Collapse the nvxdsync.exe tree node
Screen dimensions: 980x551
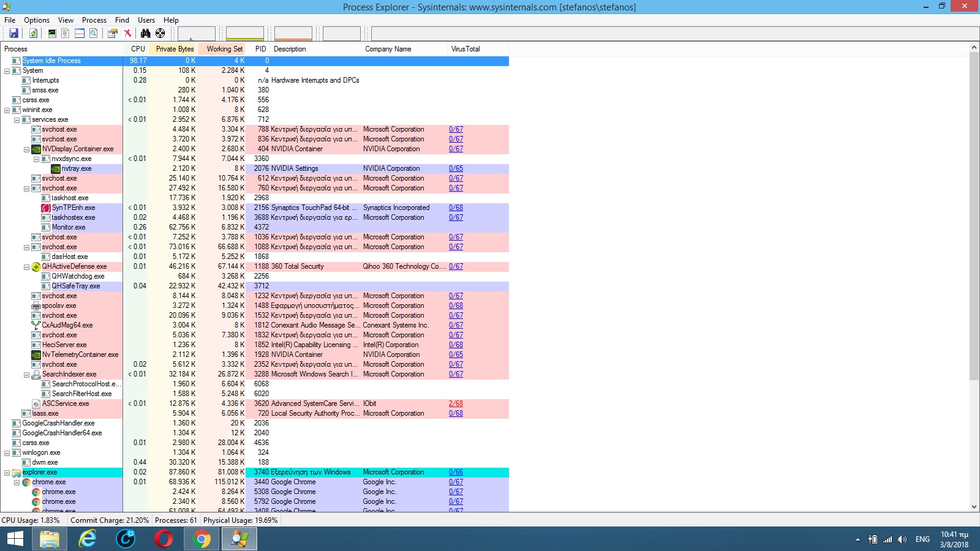coord(36,159)
